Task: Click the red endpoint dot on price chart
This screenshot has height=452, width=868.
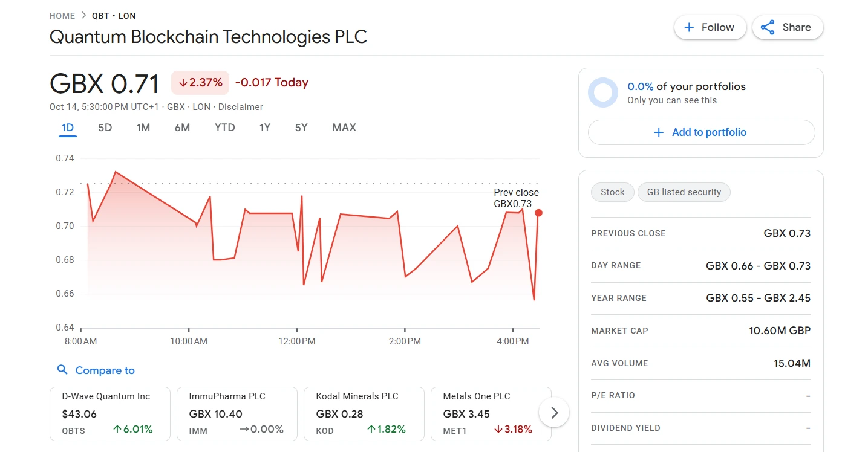Action: point(538,213)
